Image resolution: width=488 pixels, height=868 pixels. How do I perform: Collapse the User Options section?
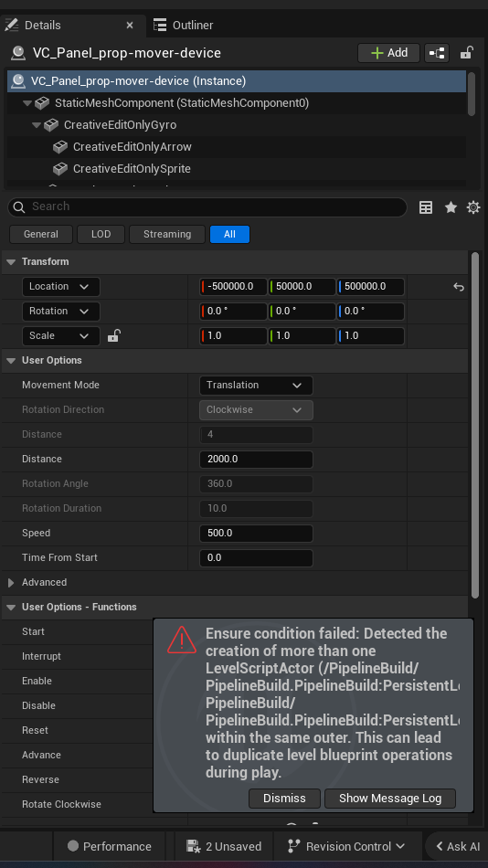click(11, 361)
